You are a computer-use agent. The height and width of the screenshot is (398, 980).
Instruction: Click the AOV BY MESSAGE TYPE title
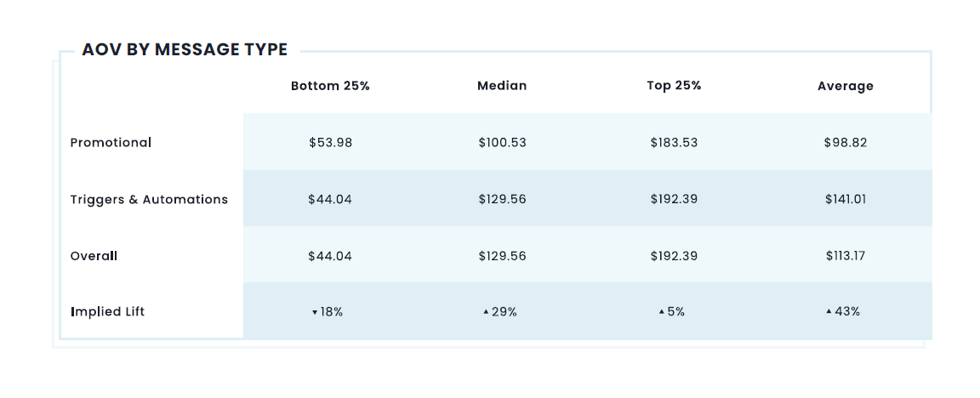[185, 50]
